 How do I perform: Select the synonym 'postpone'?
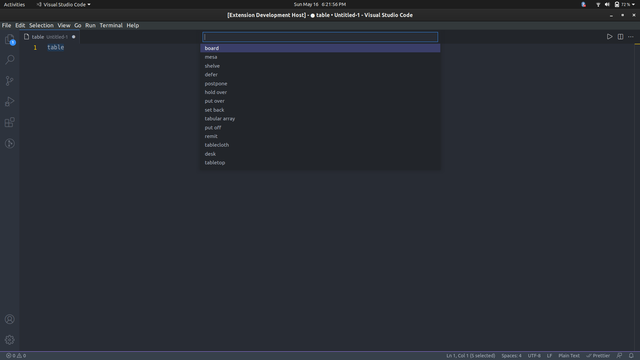point(320,83)
